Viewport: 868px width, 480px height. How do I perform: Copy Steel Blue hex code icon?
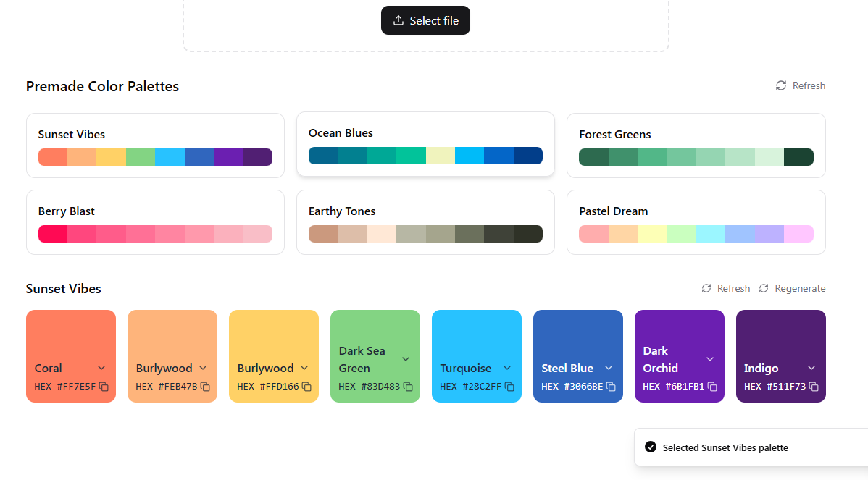611,387
